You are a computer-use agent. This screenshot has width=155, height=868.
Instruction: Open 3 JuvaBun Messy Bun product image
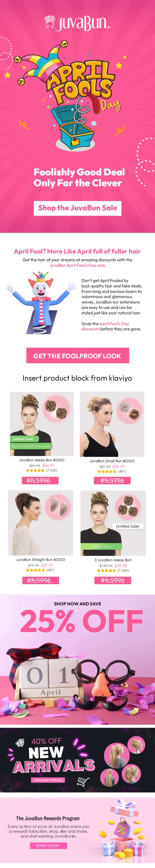113,523
